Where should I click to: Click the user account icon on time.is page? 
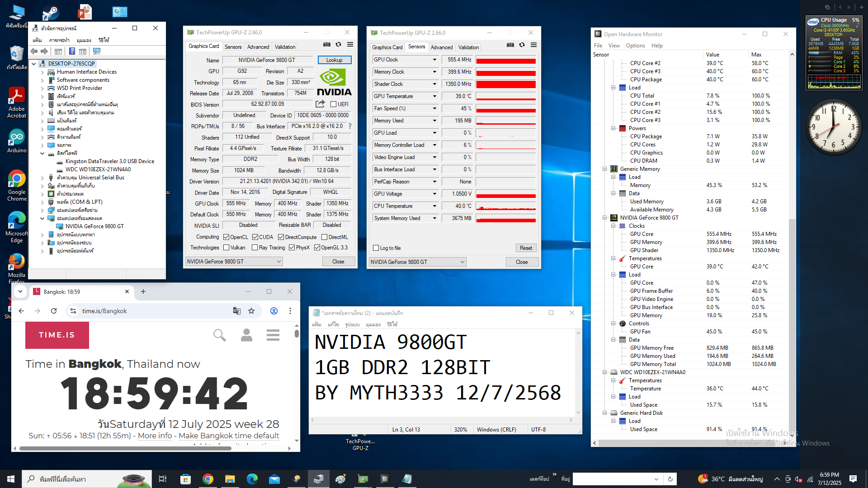[246, 335]
